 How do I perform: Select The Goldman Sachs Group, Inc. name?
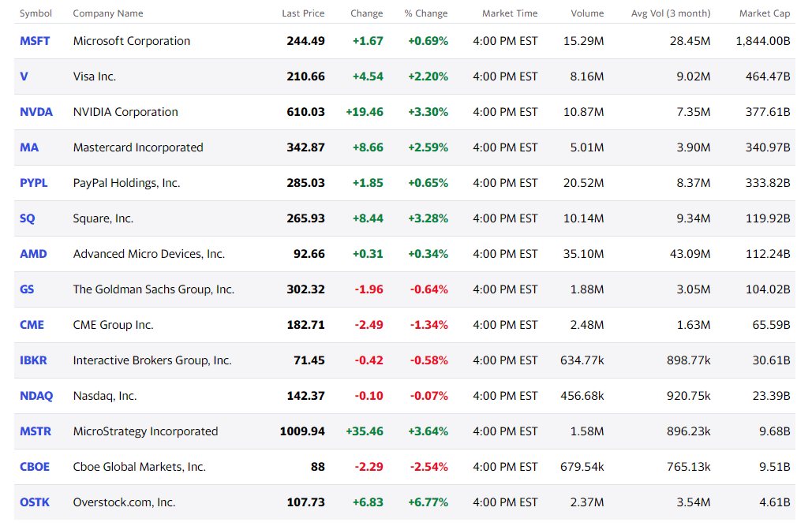click(154, 289)
